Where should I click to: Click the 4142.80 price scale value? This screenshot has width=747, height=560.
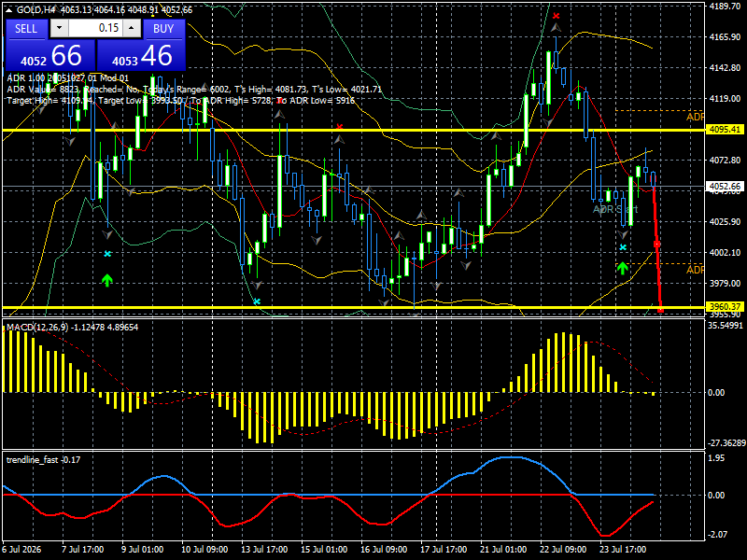pyautogui.click(x=725, y=68)
